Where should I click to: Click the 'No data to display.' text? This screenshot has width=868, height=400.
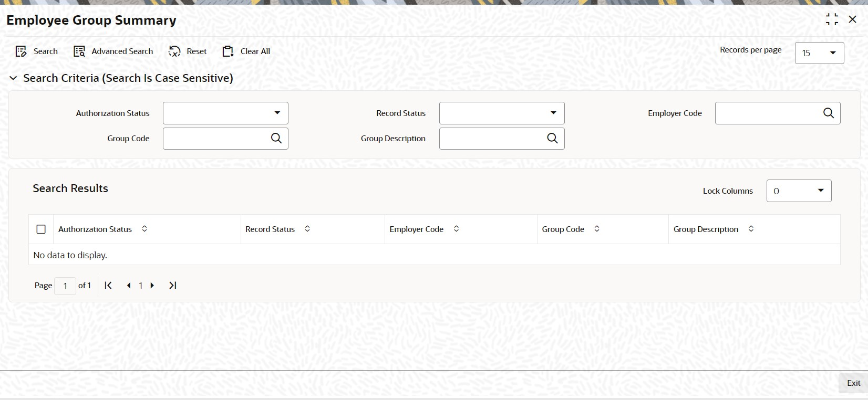pyautogui.click(x=70, y=255)
